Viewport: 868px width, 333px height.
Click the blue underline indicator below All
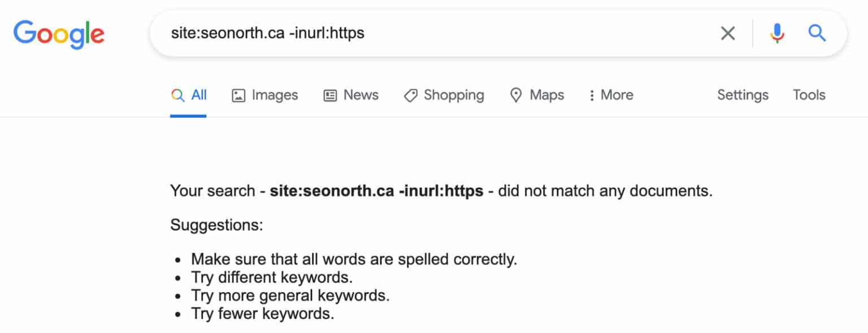[188, 115]
